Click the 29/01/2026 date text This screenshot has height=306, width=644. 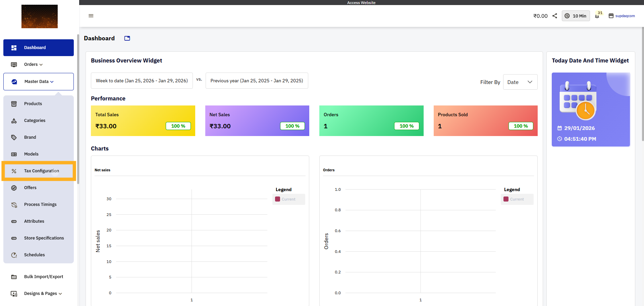(x=580, y=128)
